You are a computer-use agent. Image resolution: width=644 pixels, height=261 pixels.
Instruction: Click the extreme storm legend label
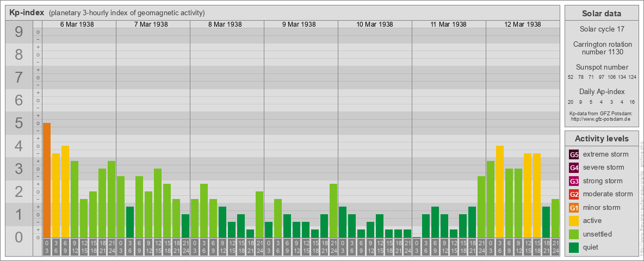point(606,154)
